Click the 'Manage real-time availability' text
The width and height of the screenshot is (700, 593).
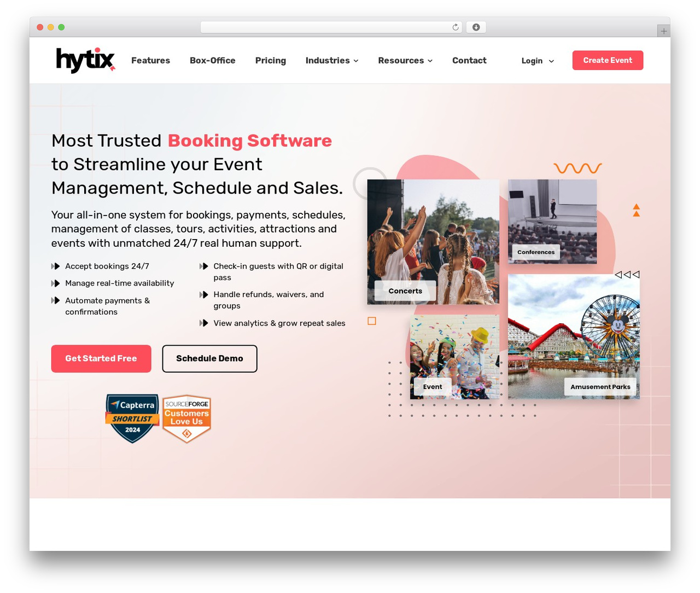120,283
